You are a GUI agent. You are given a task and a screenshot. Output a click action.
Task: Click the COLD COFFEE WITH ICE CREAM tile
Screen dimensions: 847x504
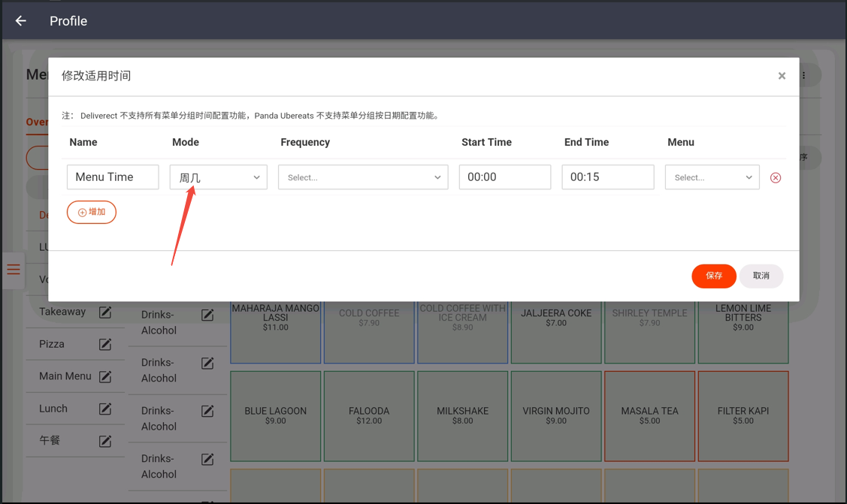[x=462, y=332]
